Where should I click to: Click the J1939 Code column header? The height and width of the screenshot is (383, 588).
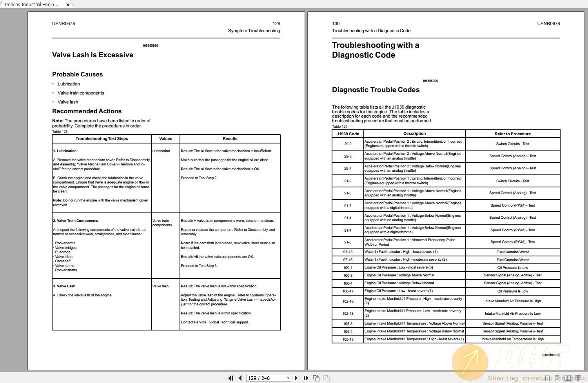click(348, 134)
